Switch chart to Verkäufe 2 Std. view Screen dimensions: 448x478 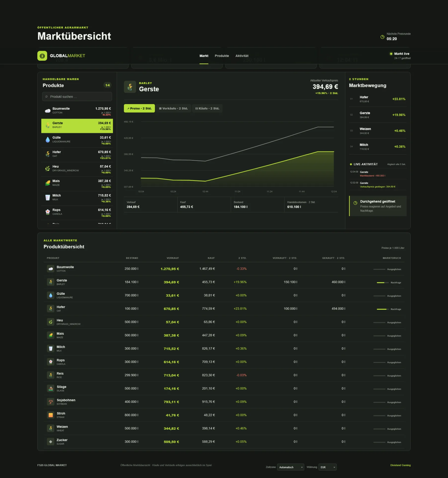pyautogui.click(x=173, y=108)
